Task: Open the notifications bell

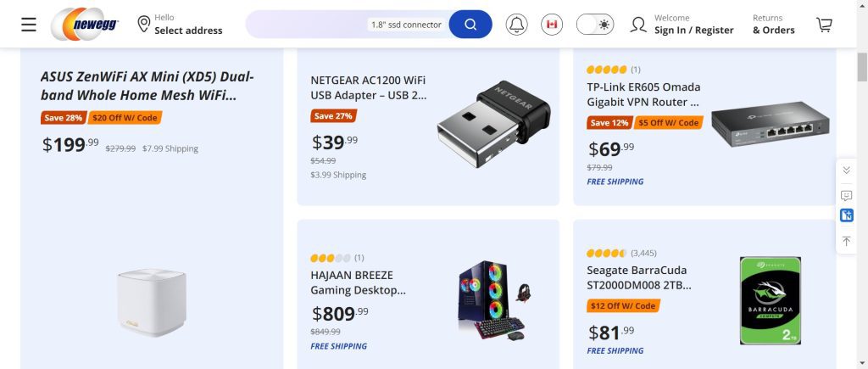Action: click(516, 24)
